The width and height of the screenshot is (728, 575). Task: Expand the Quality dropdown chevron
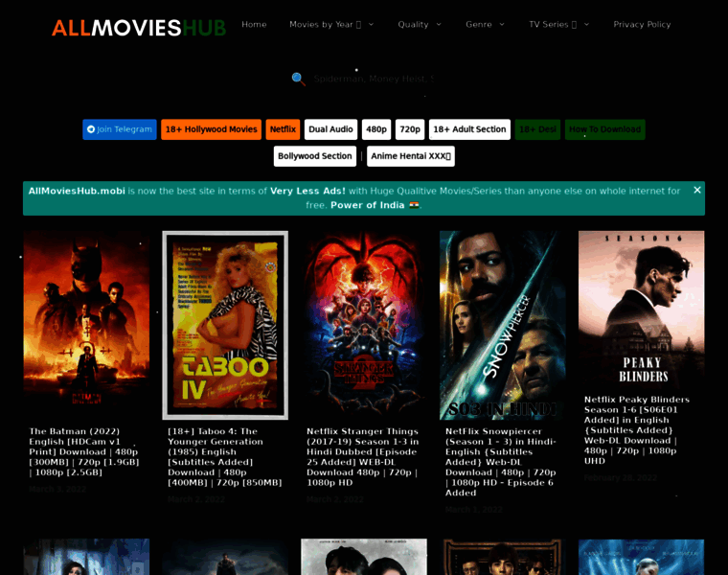pos(439,24)
